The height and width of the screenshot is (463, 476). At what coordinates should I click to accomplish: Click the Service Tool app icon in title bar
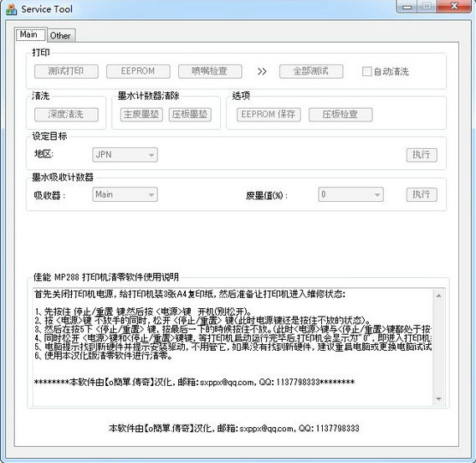point(11,9)
